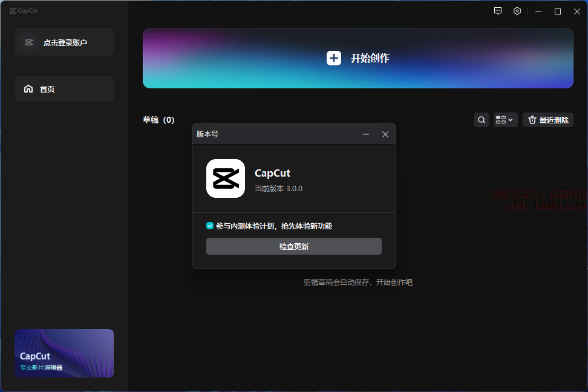Maximize the main CapCut window

pos(558,11)
